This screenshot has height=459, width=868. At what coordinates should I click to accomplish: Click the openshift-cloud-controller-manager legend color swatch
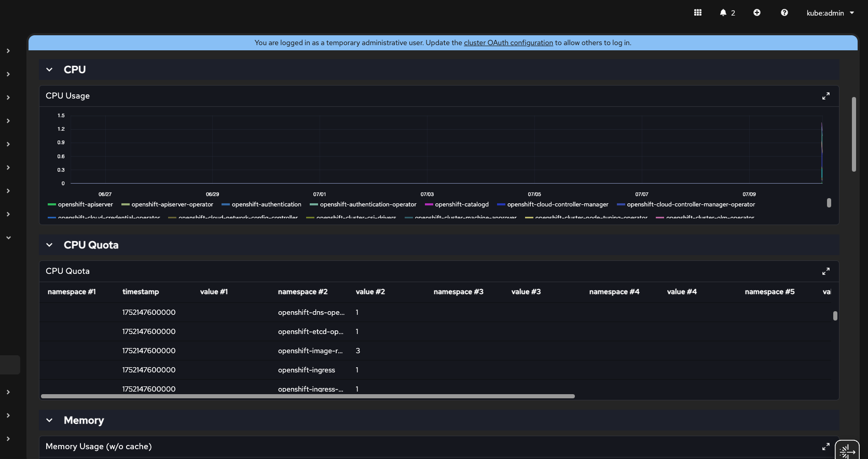point(501,204)
